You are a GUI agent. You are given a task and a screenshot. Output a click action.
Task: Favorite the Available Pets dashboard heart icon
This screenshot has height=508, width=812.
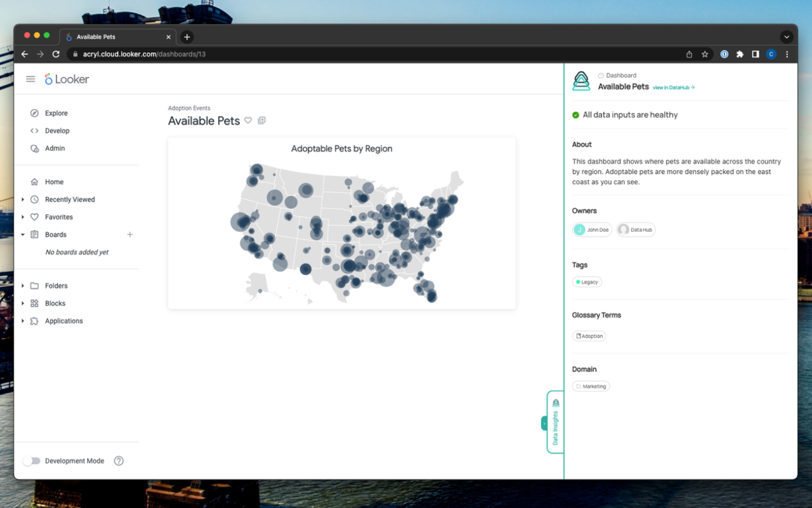248,121
